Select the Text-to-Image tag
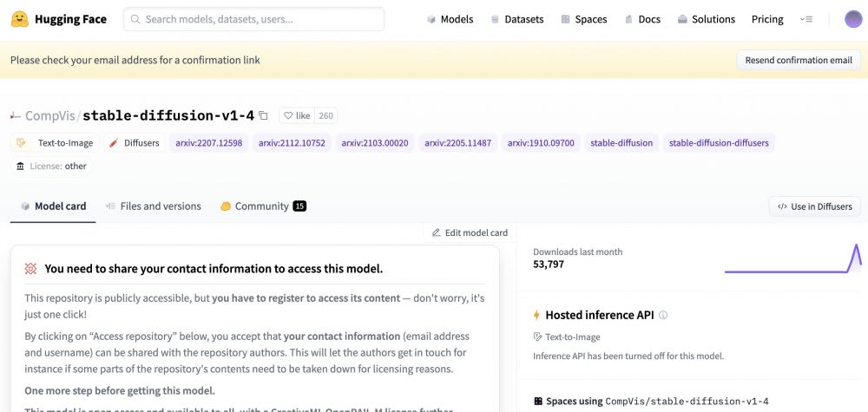The image size is (868, 412). (56, 142)
